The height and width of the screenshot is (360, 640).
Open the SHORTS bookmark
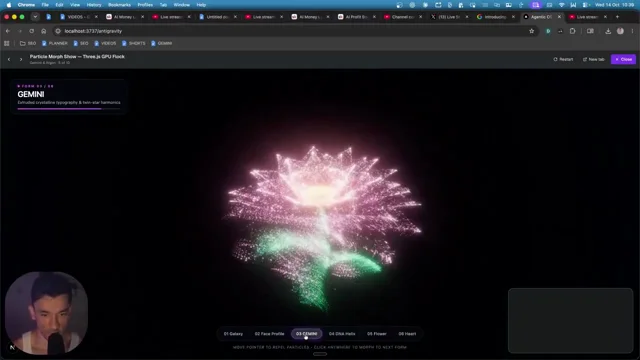[x=133, y=43]
